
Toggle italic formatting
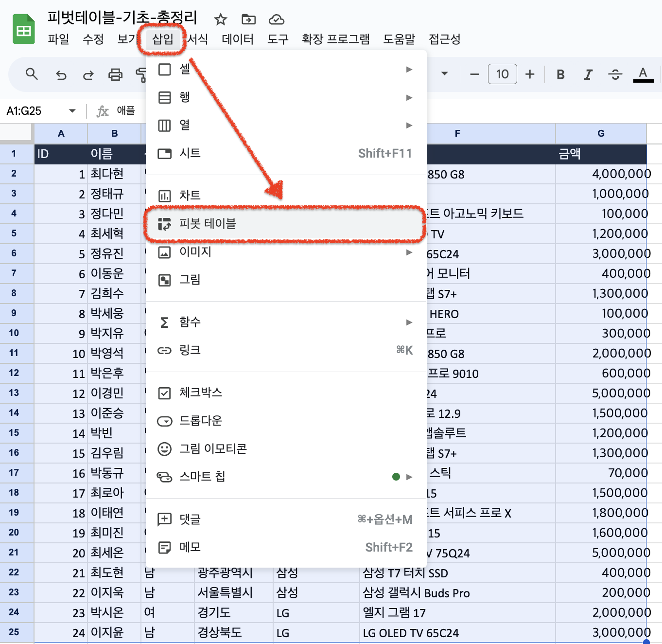588,74
